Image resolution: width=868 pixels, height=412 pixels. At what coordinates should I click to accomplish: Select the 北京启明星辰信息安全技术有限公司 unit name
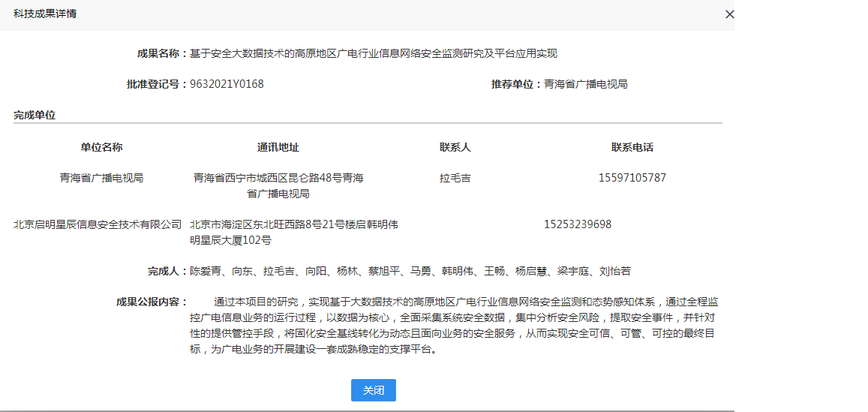click(x=98, y=224)
